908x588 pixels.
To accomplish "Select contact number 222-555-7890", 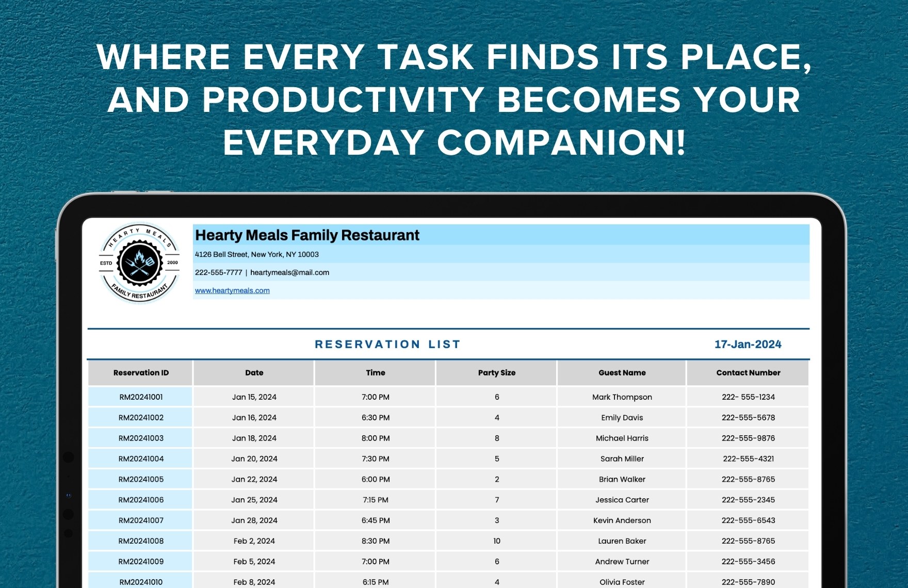I will (x=748, y=581).
